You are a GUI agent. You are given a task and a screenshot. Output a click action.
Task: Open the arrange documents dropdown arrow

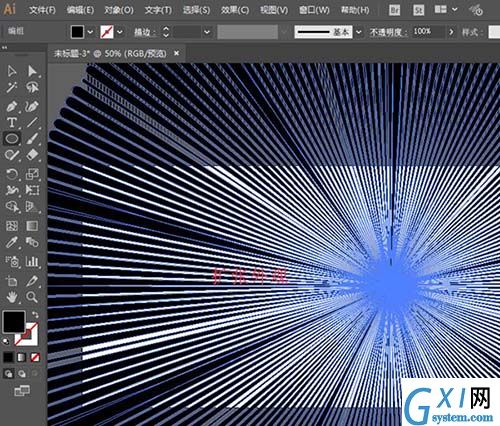tap(455, 10)
